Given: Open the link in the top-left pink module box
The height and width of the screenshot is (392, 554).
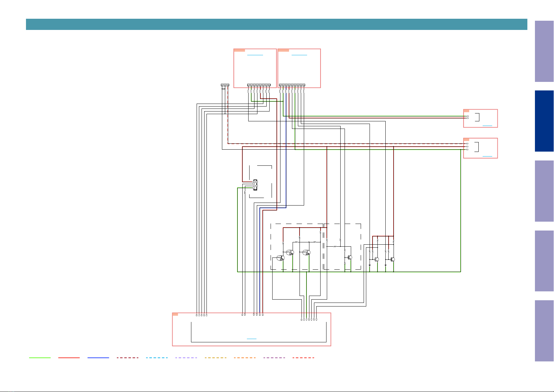Looking at the screenshot, I should click(255, 55).
